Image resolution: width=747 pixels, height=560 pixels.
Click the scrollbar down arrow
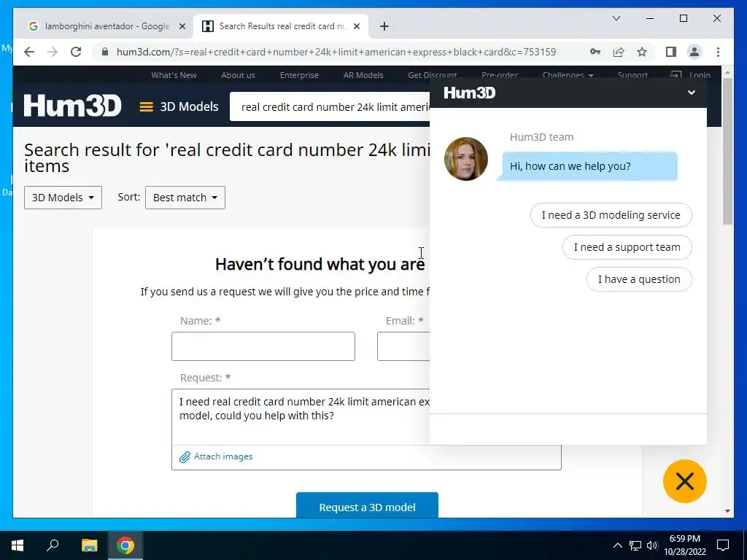click(727, 511)
